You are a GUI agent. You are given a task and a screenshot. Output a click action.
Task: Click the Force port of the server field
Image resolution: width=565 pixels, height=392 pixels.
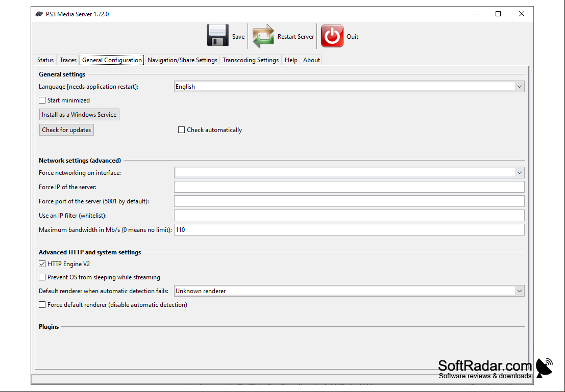[x=349, y=201]
